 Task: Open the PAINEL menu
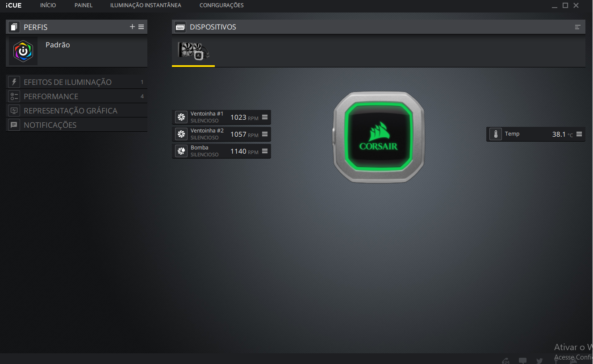pyautogui.click(x=84, y=5)
